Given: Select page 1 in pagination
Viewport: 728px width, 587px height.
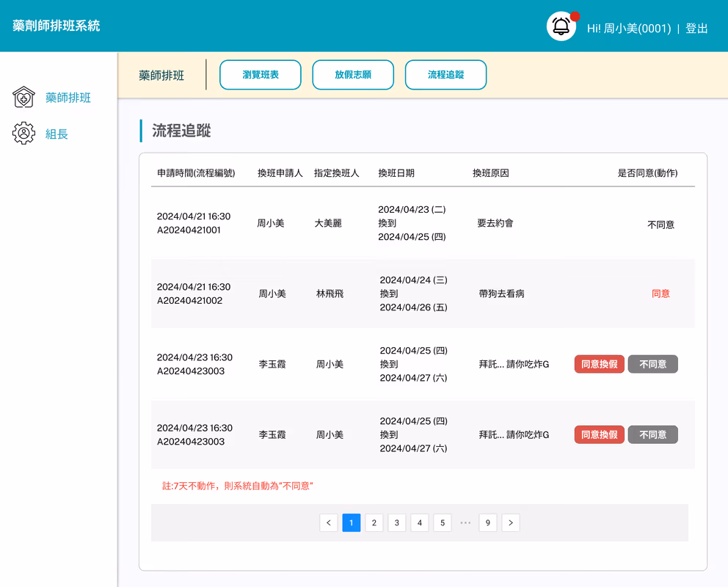Looking at the screenshot, I should pos(352,522).
